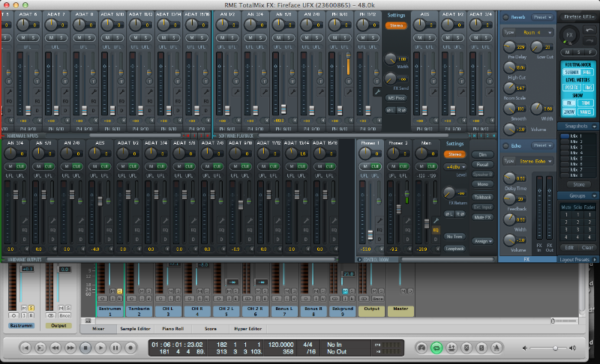Toggle 2 Row display
The height and width of the screenshot is (364, 600).
tap(569, 112)
